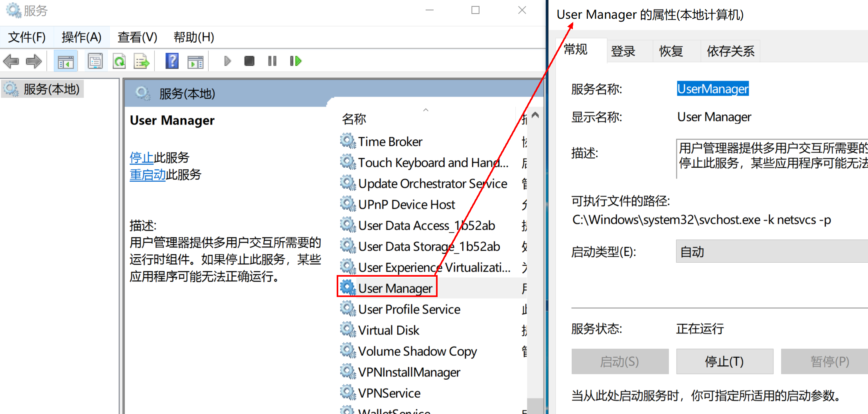Toggle the show/hide console tree icon

pos(66,61)
